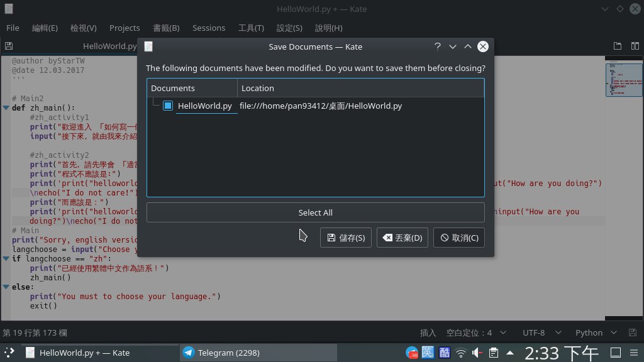The width and height of the screenshot is (644, 362).
Task: Select the HelloWorld.py row in the documents list
Action: [316, 106]
